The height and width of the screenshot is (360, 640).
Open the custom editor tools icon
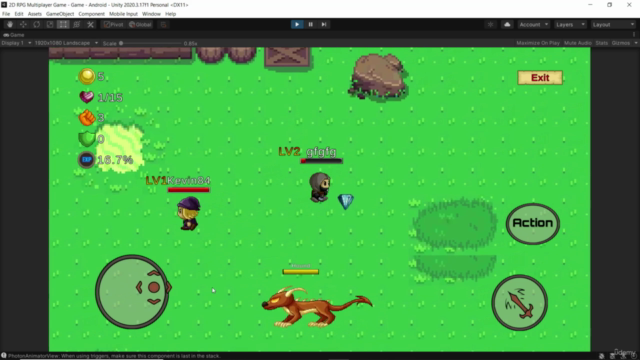coord(90,24)
